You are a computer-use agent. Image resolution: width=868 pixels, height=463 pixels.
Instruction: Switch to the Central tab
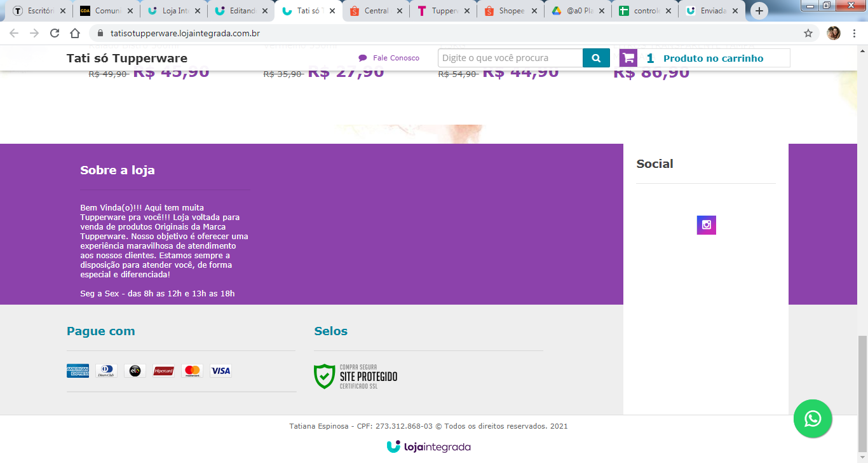coord(376,11)
